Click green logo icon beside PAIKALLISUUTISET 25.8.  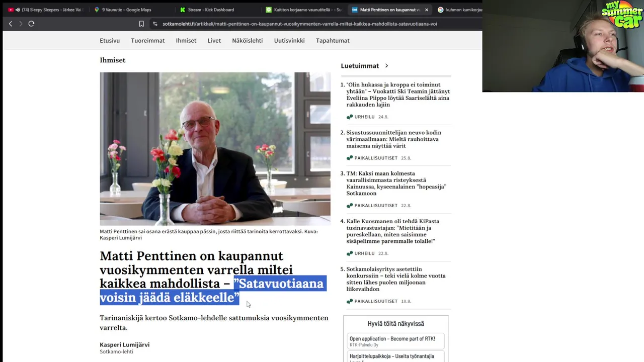coord(350,158)
